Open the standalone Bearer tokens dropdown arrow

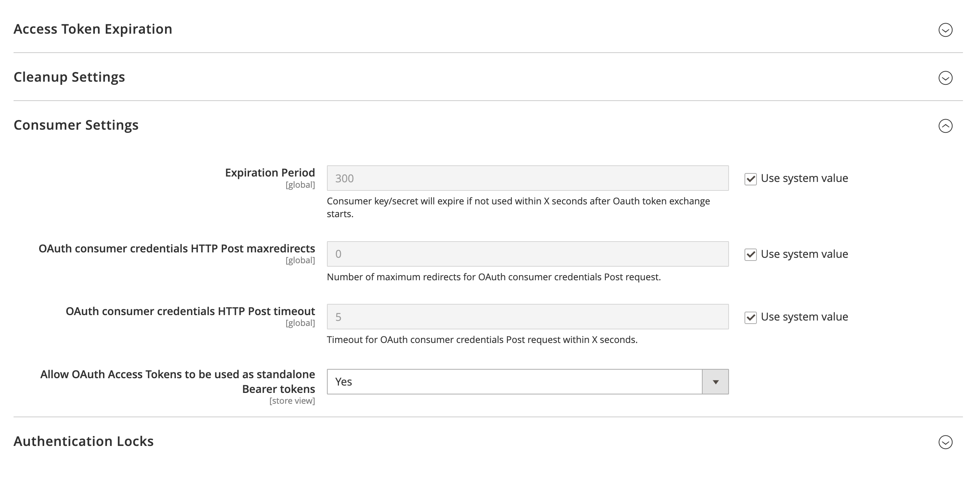(x=715, y=382)
